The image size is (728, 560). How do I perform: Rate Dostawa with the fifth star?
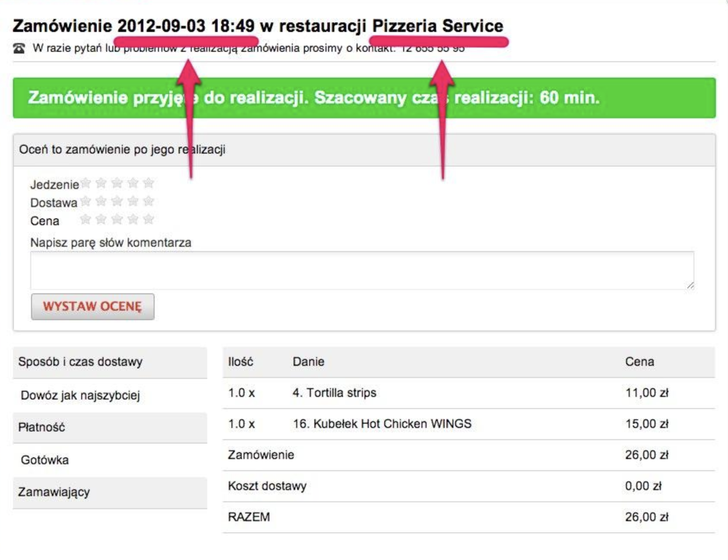(149, 201)
